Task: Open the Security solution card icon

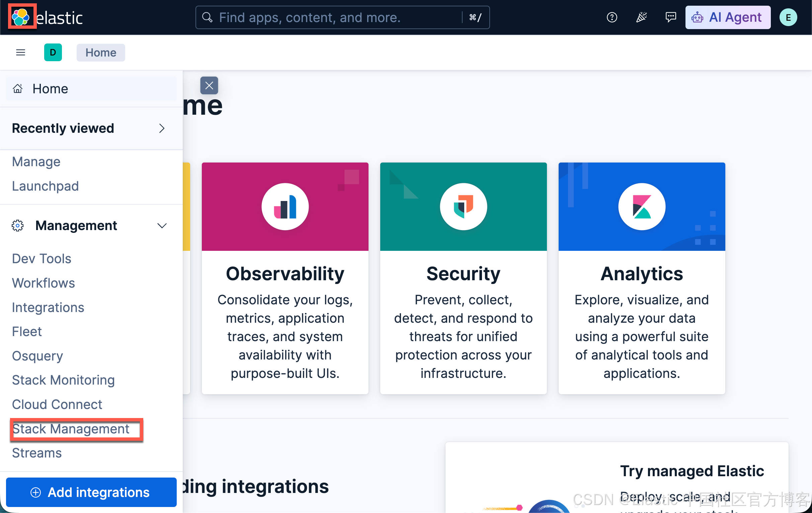Action: coord(463,206)
